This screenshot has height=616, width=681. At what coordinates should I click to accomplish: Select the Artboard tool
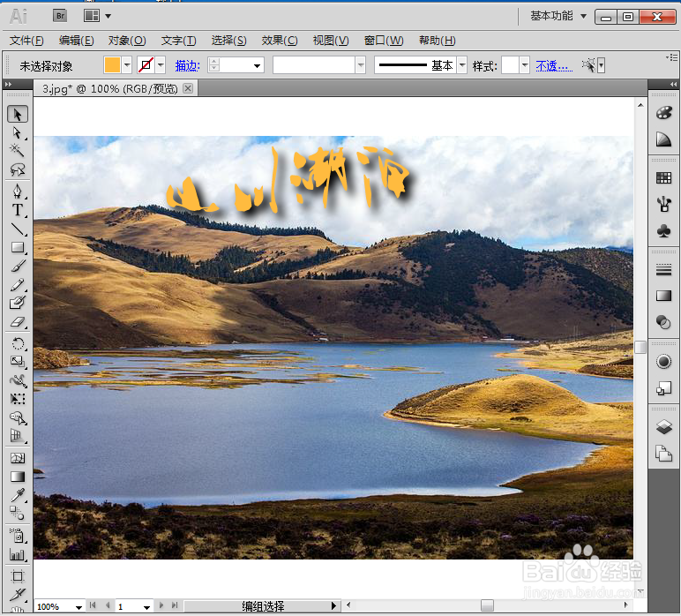(18, 576)
